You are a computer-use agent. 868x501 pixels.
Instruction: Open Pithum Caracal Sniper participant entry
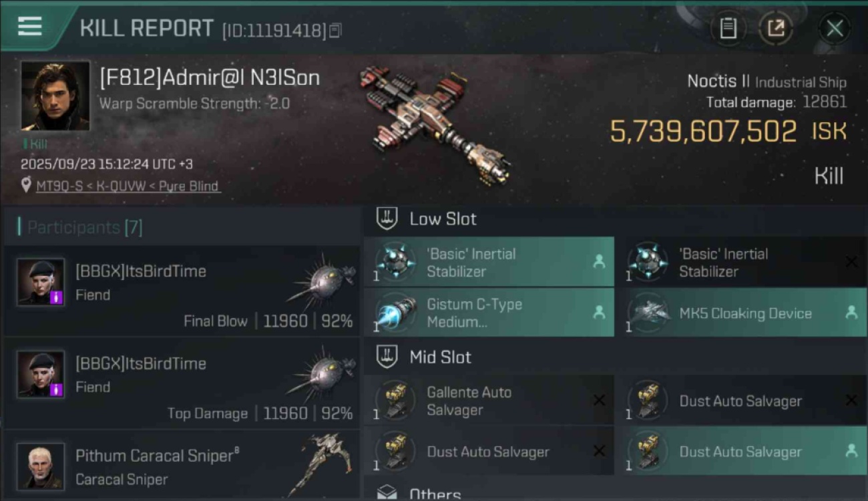182,466
